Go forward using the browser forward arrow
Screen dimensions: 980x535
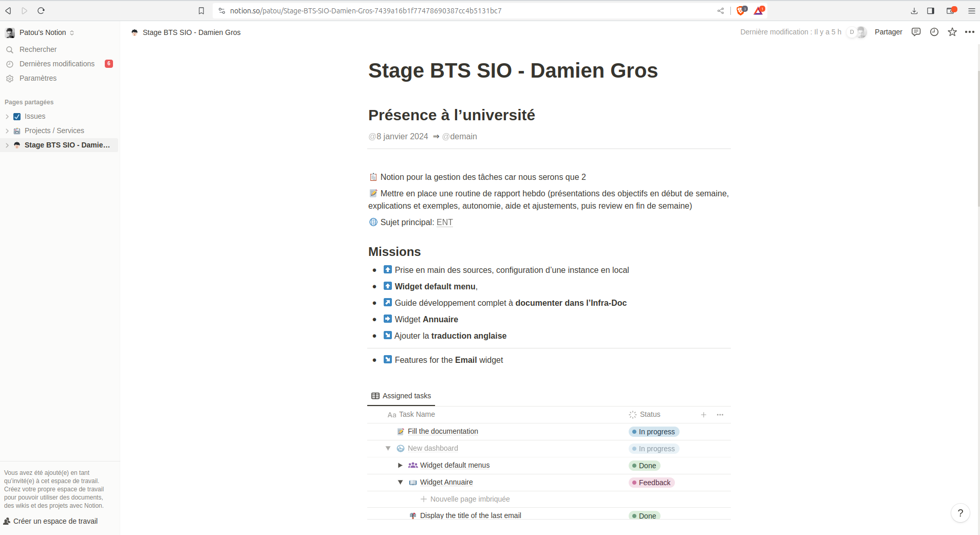pyautogui.click(x=24, y=10)
